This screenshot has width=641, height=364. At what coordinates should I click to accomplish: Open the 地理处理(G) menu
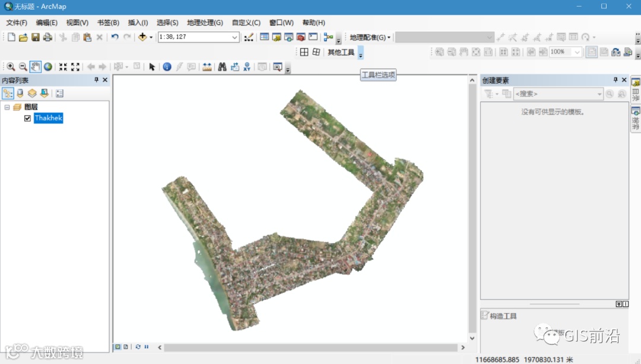[x=205, y=23]
